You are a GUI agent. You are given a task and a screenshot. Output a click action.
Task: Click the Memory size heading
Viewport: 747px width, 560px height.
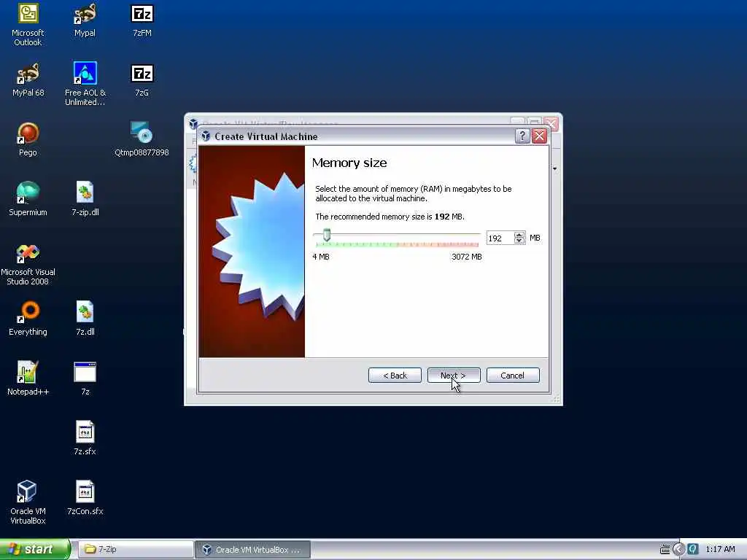tap(349, 163)
